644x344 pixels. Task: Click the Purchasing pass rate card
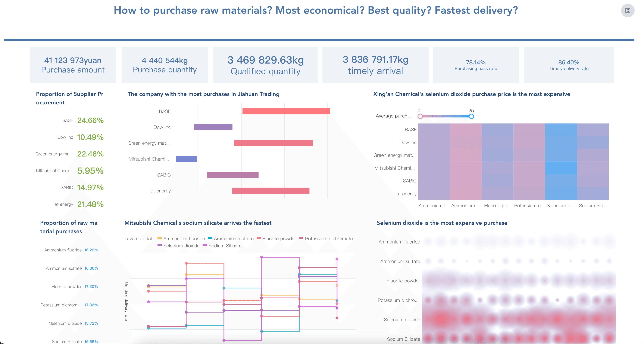tap(476, 65)
